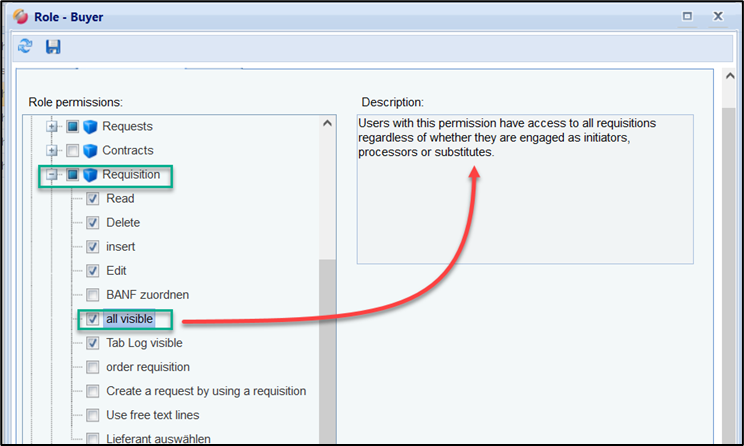Click the Requests blue cube icon

[91, 127]
